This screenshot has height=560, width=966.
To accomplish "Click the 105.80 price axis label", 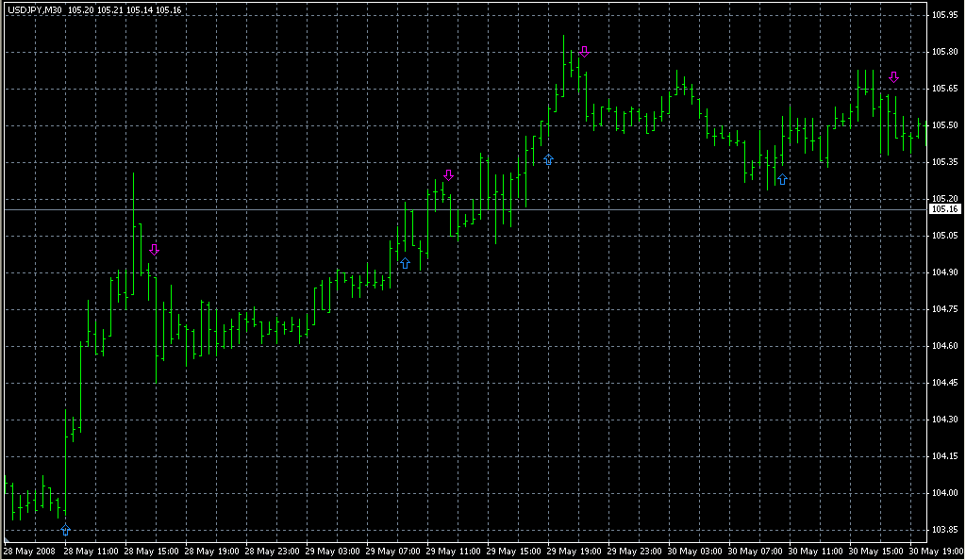I will pyautogui.click(x=944, y=52).
